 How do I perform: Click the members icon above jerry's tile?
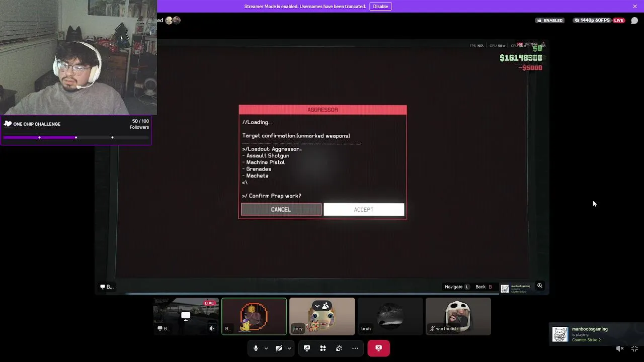[x=326, y=306]
